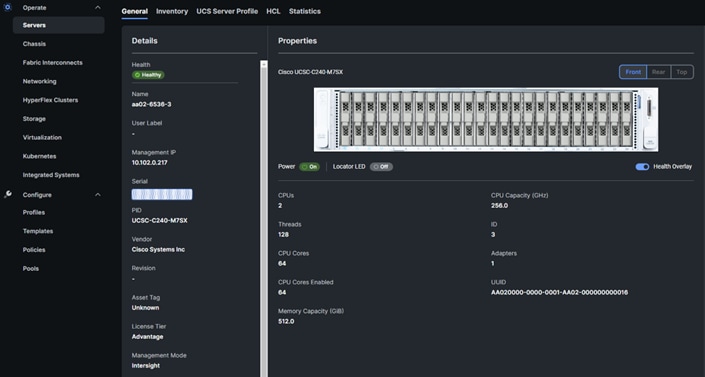Switch to the Inventory tab

pos(172,11)
